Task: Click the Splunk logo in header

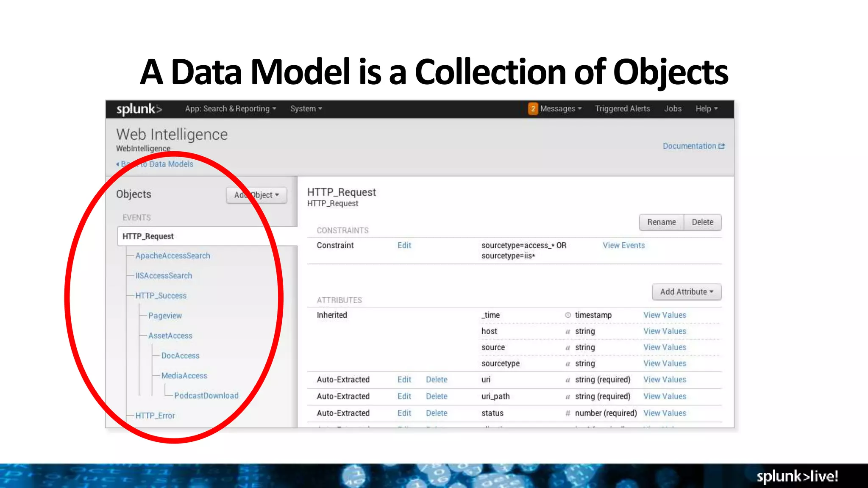Action: [x=139, y=109]
